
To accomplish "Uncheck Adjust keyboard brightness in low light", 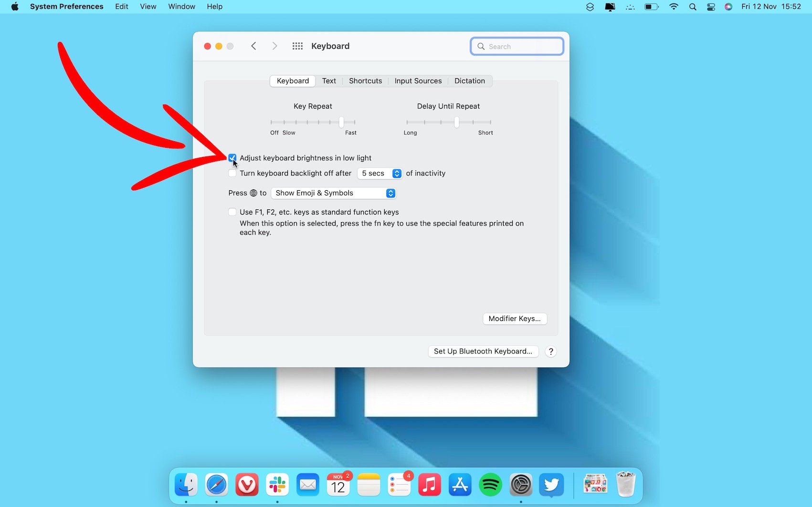I will click(x=232, y=158).
